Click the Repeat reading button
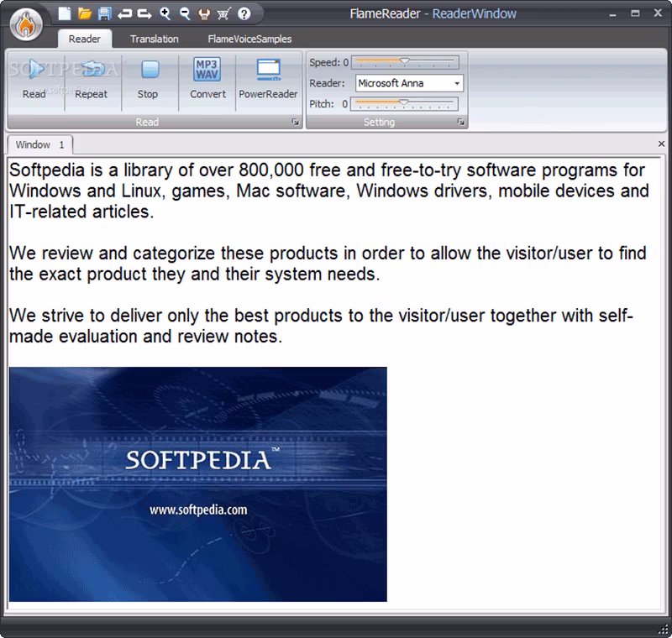 click(x=92, y=81)
